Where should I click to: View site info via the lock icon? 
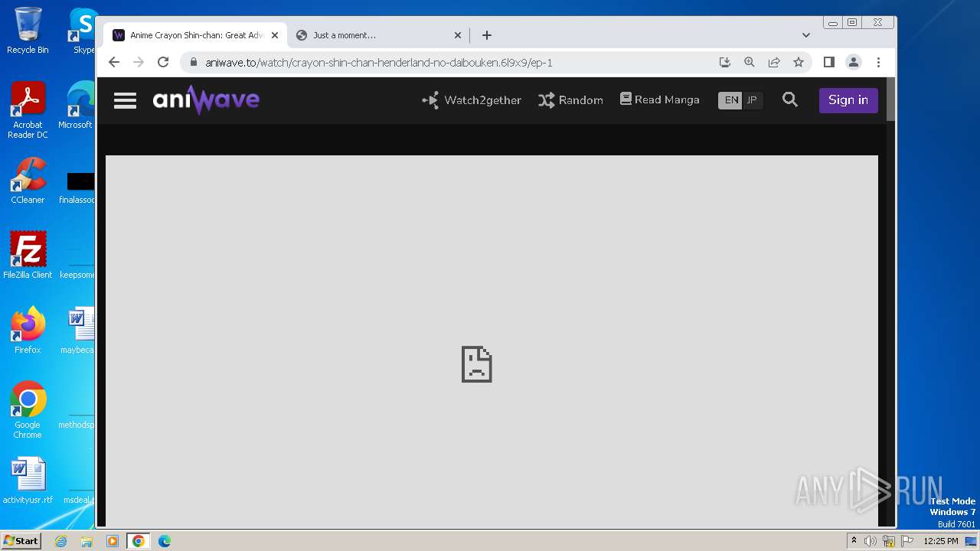click(x=194, y=63)
